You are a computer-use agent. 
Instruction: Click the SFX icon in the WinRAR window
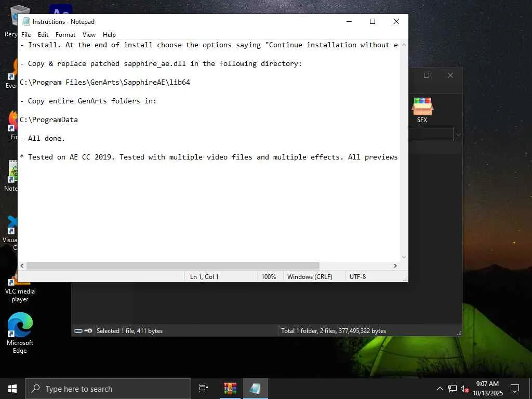pos(422,110)
